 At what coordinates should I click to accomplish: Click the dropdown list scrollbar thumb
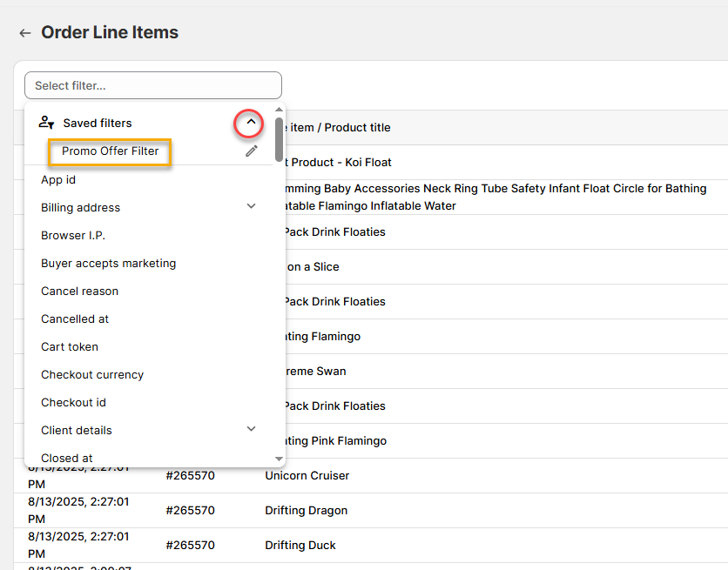coord(279,139)
